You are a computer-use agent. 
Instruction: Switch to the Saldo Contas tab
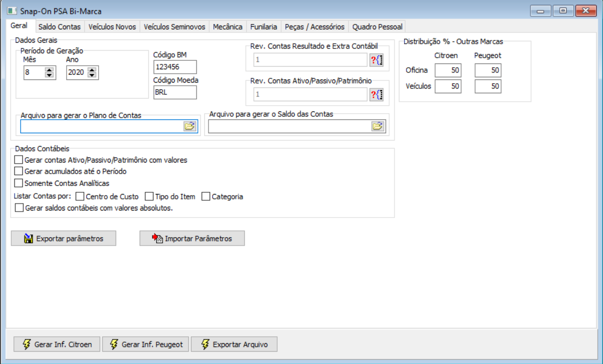tap(60, 27)
